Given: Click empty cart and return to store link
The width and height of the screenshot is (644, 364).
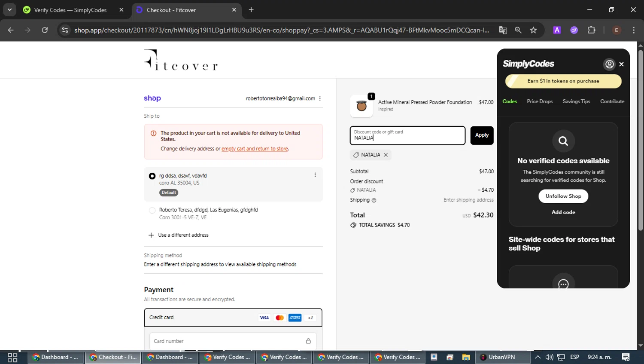Looking at the screenshot, I should point(255,149).
